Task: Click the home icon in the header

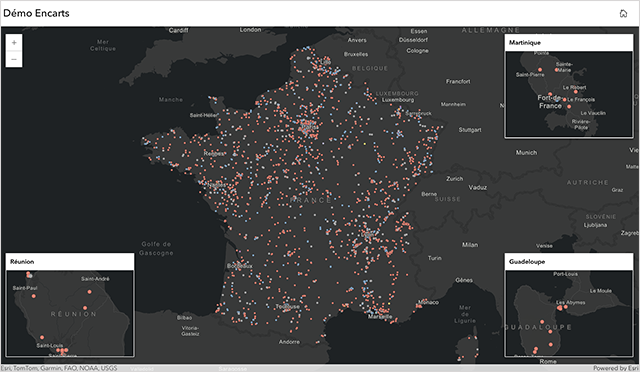Action: coord(623,13)
